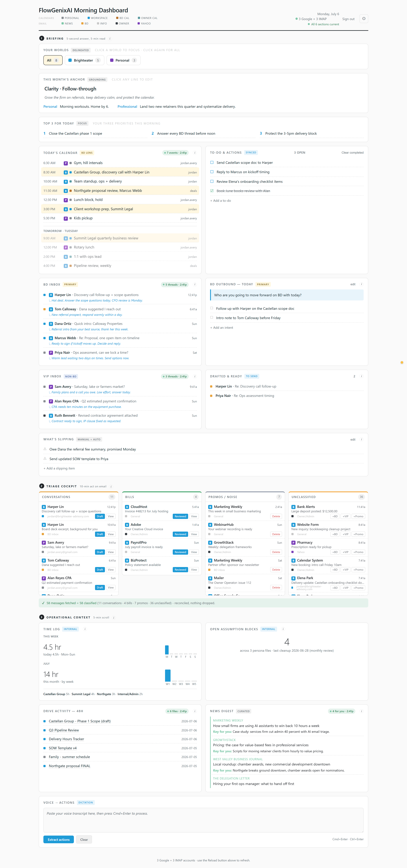
Task: Click Sign out in the header
Action: [348, 19]
